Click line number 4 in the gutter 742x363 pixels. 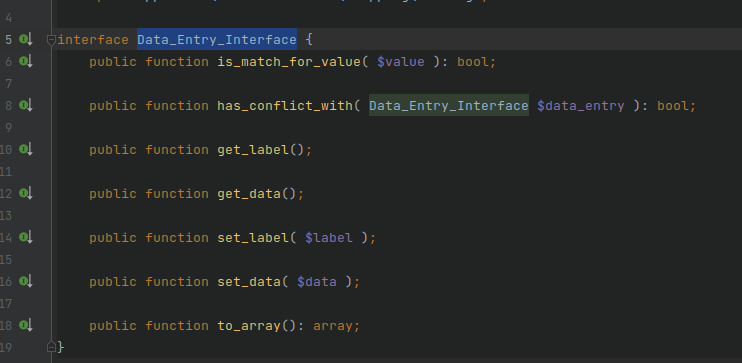9,18
